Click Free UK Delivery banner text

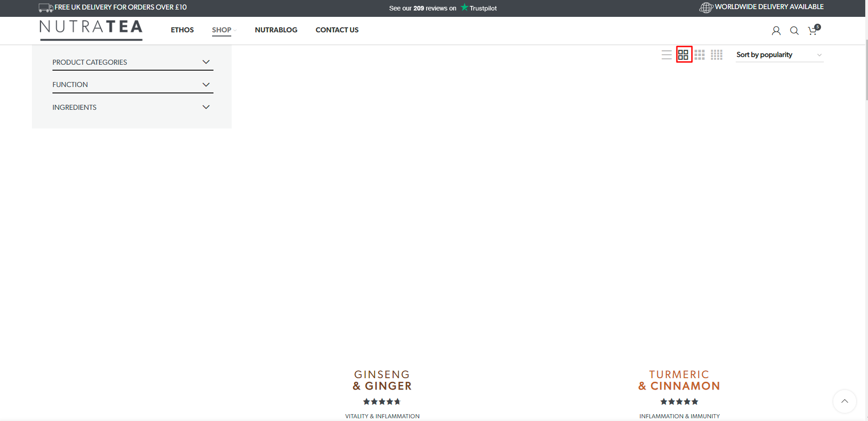tap(120, 7)
